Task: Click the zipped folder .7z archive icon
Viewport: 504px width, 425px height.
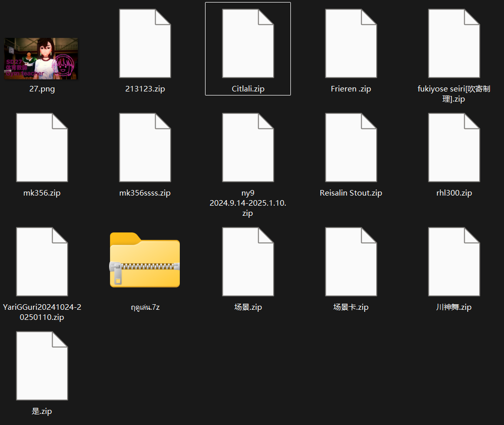Action: tap(145, 260)
